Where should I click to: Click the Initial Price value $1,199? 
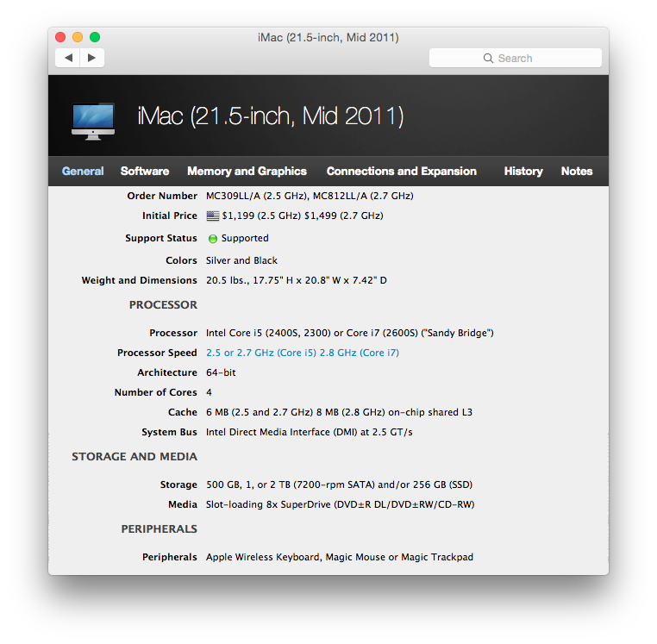coord(303,216)
